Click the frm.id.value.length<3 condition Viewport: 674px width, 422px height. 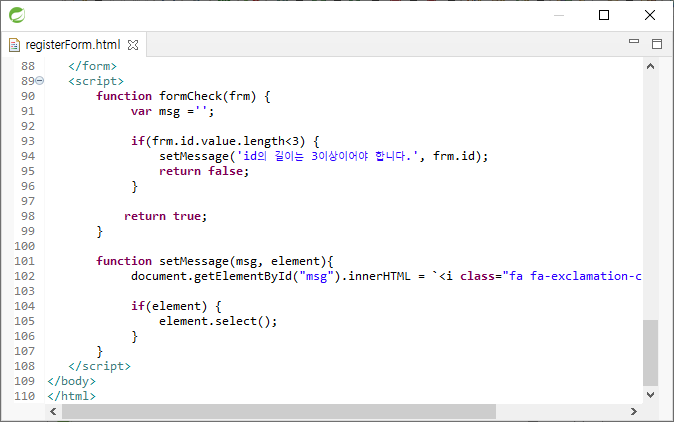(225, 141)
